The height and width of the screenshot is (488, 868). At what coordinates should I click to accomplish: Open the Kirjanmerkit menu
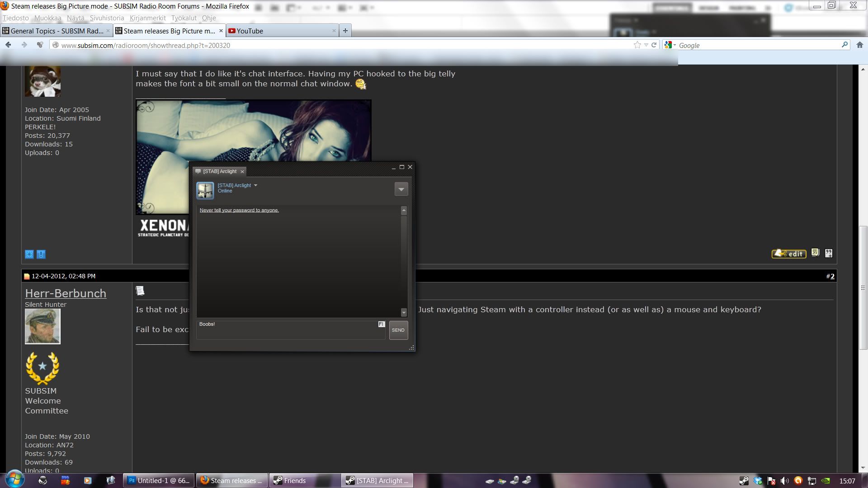pos(148,18)
